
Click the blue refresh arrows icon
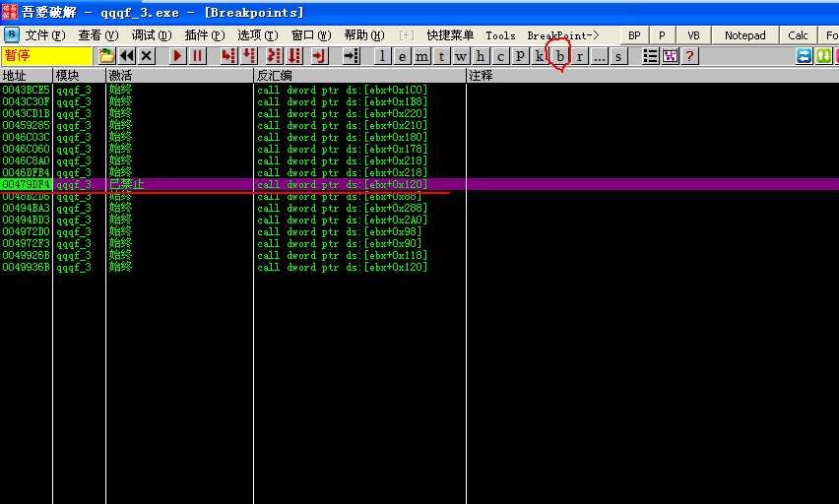tap(804, 56)
